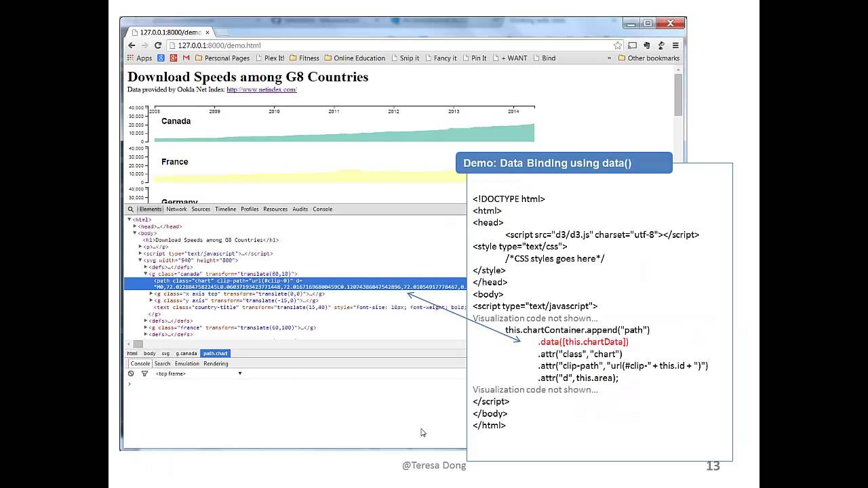Click the browser forward arrow
The height and width of the screenshot is (488, 868).
pos(144,45)
